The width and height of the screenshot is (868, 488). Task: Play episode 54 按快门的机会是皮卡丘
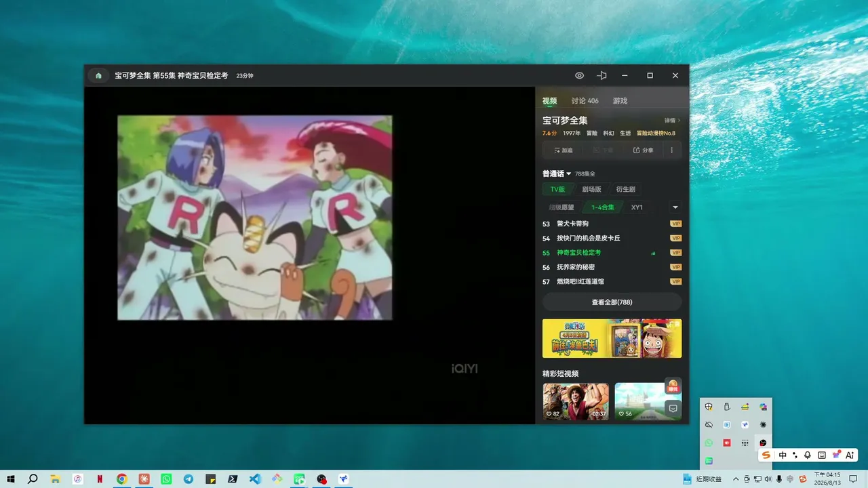(x=612, y=238)
